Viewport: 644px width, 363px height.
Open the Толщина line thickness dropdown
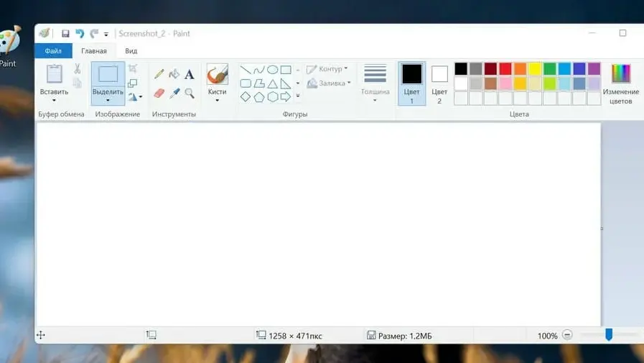point(375,83)
